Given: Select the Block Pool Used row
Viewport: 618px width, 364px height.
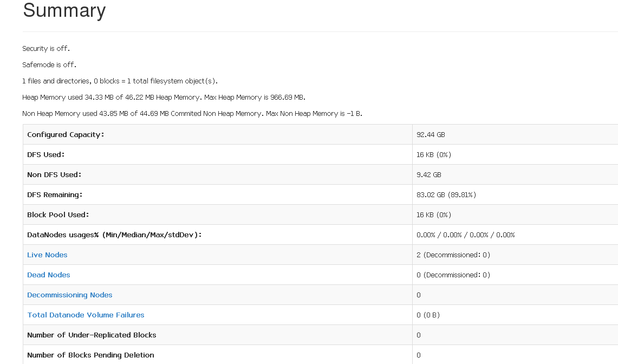Looking at the screenshot, I should point(58,214).
